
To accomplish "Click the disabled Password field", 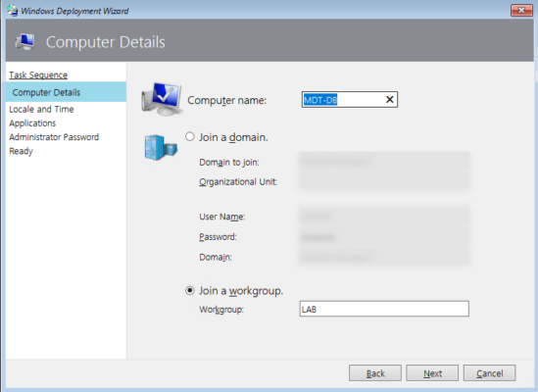I will tap(384, 237).
